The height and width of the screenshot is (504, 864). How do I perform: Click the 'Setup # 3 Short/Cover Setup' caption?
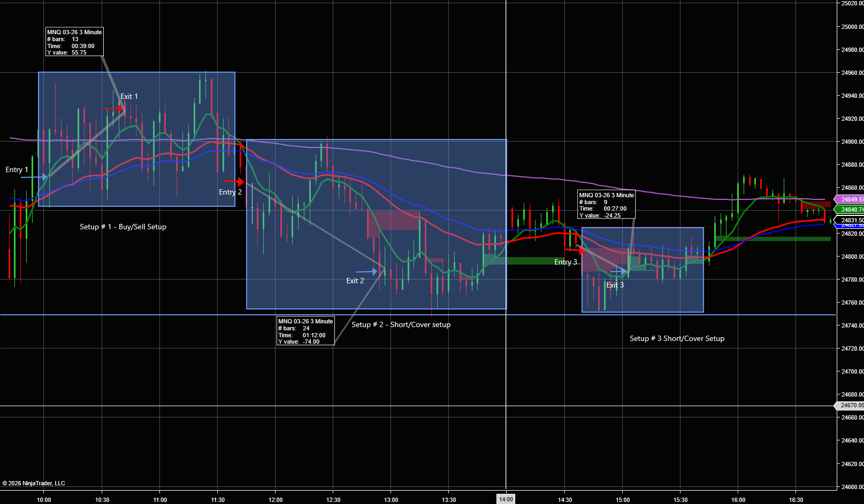tap(677, 338)
